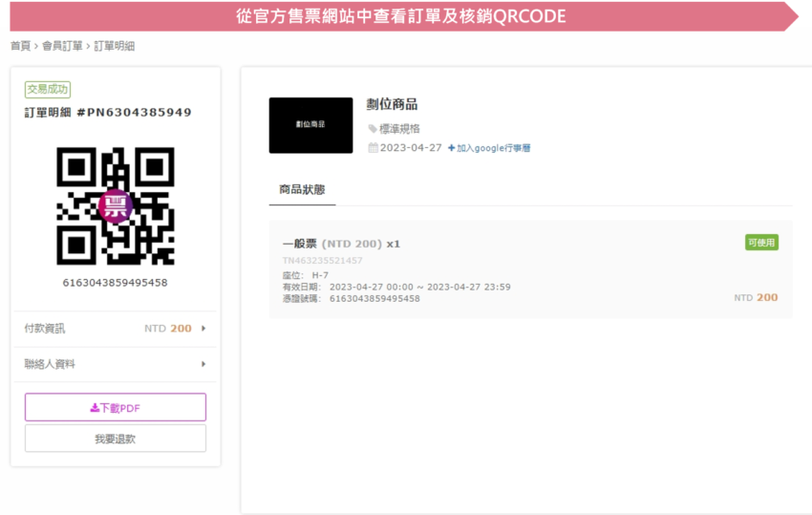Screen dimensions: 812x515
Task: Click the number 6163043859495458 under the QR code
Action: tap(115, 283)
